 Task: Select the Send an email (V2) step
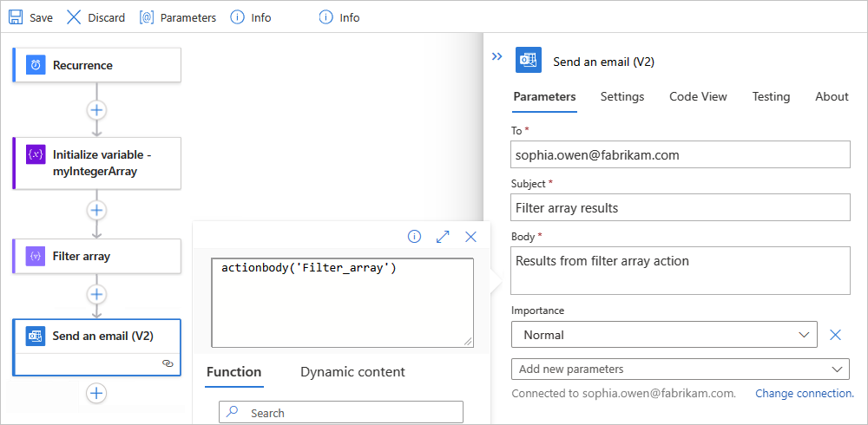(x=102, y=336)
